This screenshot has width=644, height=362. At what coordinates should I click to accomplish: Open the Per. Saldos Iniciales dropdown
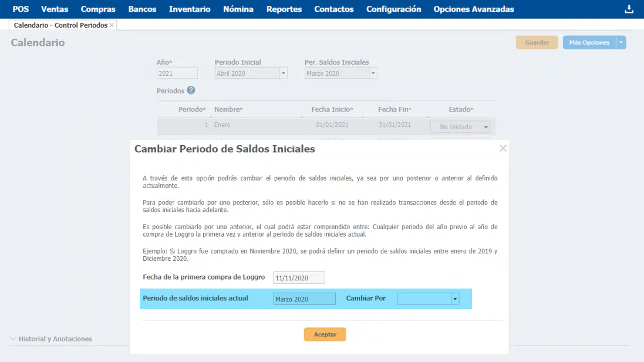(373, 73)
